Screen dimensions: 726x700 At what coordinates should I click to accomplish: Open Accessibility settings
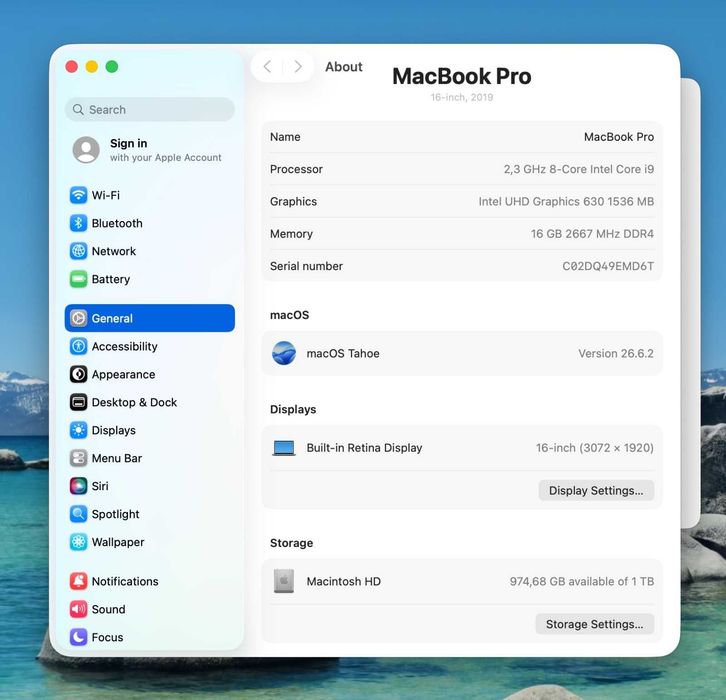pyautogui.click(x=150, y=346)
